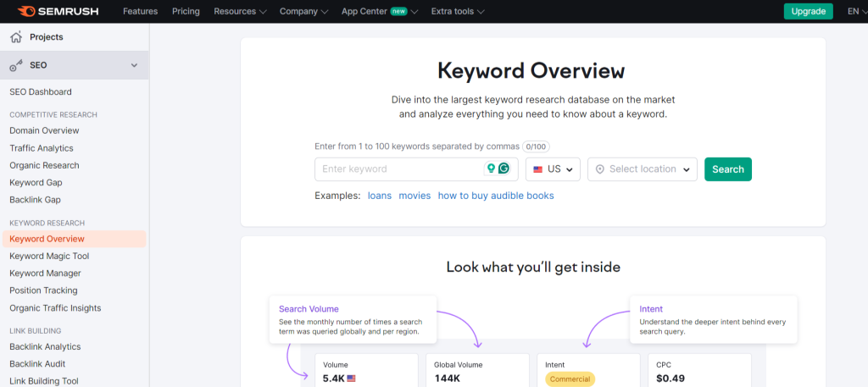
Task: Open the Select location dropdown
Action: (x=643, y=169)
